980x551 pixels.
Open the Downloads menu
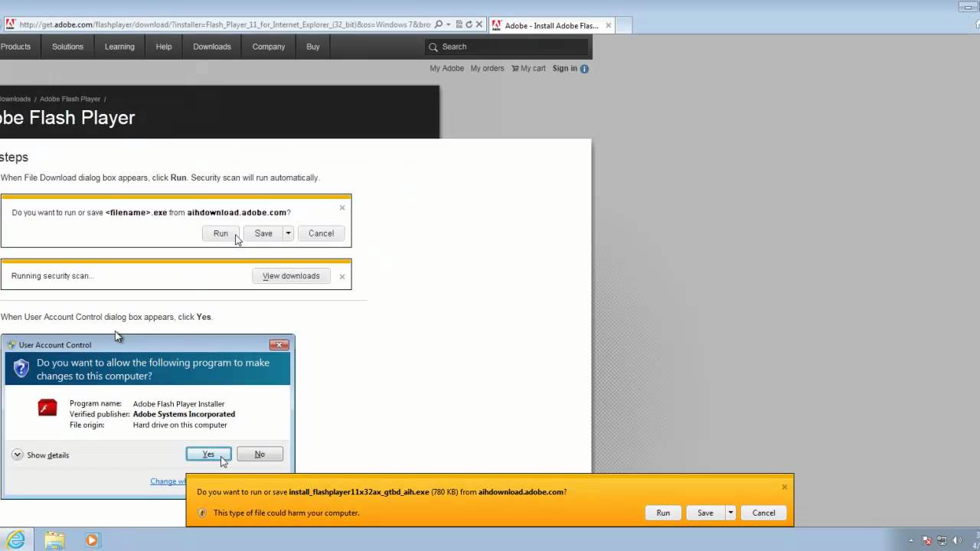point(212,47)
